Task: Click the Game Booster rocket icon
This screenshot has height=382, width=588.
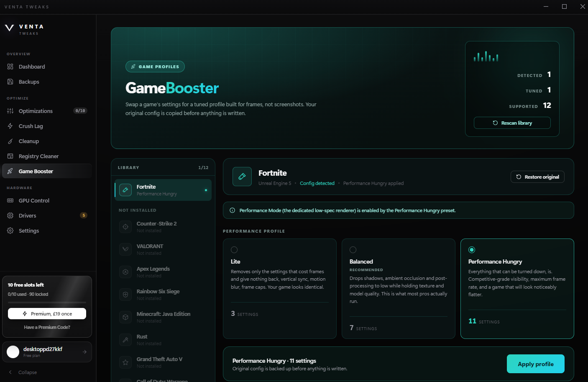Action: click(x=10, y=171)
